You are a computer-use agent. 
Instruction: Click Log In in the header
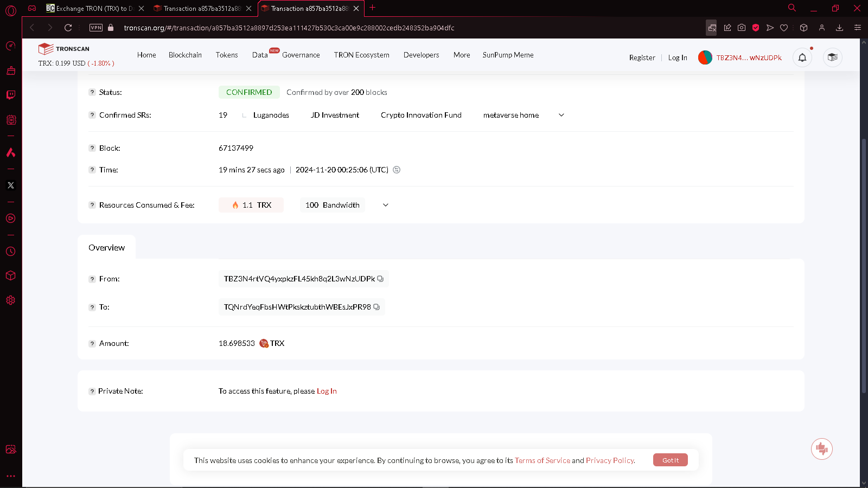click(x=678, y=57)
